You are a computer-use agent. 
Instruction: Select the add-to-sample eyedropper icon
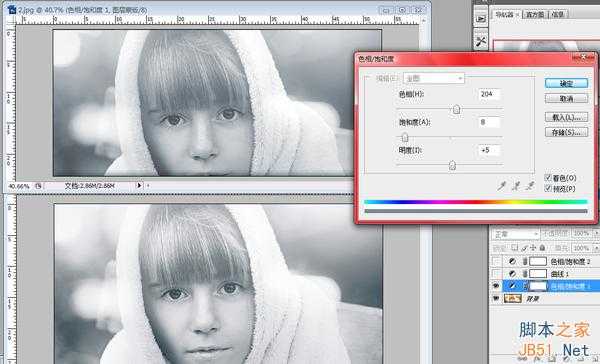point(516,186)
